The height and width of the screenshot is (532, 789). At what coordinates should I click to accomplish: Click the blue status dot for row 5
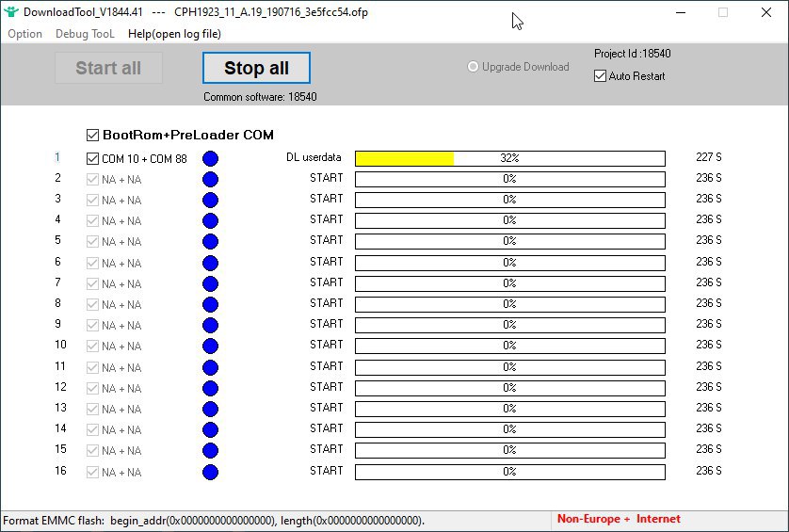pyautogui.click(x=210, y=242)
